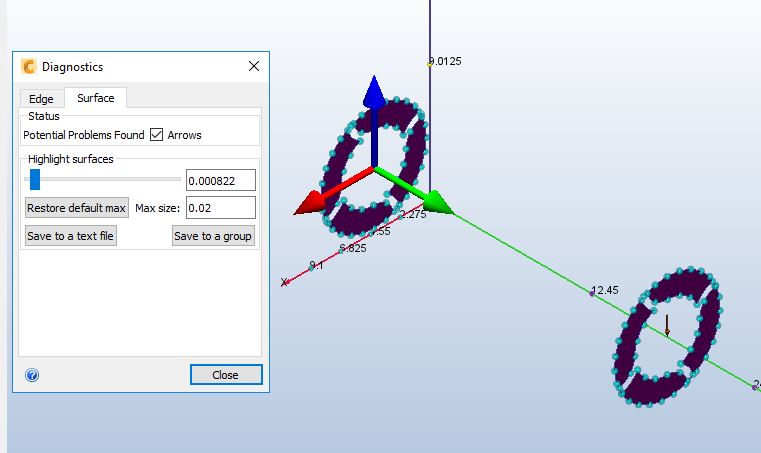The height and width of the screenshot is (453, 761).
Task: Click the Close button in Diagnostics
Action: pos(226,375)
